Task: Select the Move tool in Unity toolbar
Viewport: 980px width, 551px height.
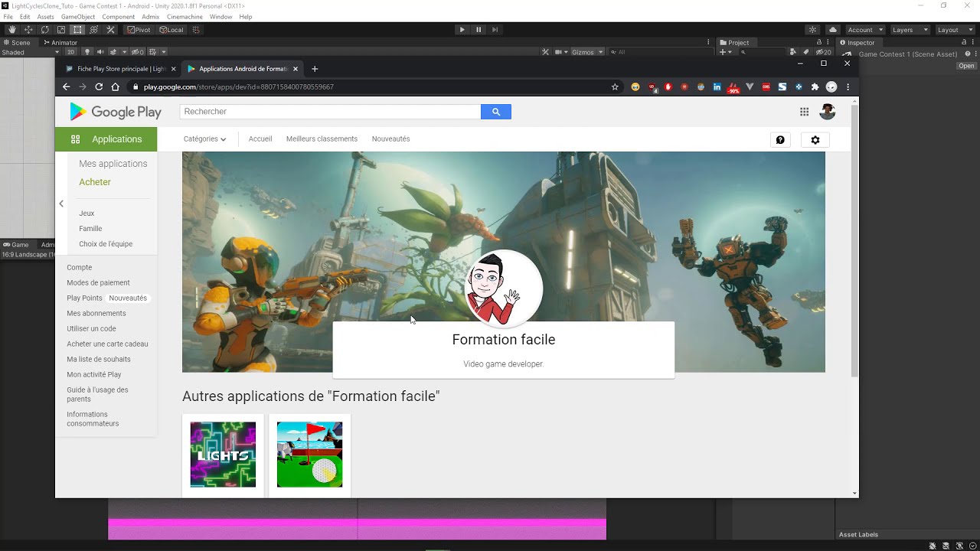Action: click(28, 30)
